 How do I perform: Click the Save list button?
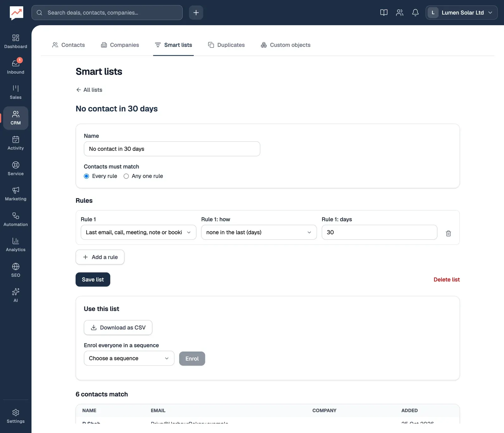click(93, 279)
